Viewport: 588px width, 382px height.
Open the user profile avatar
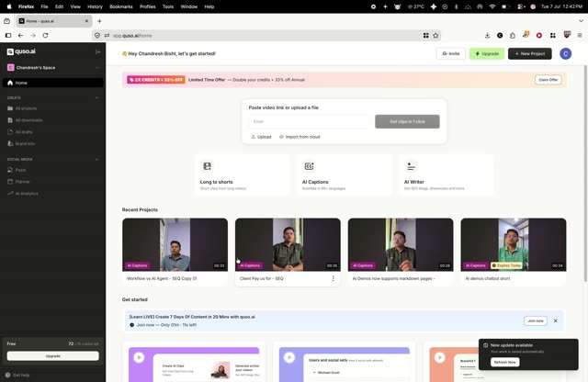[x=566, y=53]
